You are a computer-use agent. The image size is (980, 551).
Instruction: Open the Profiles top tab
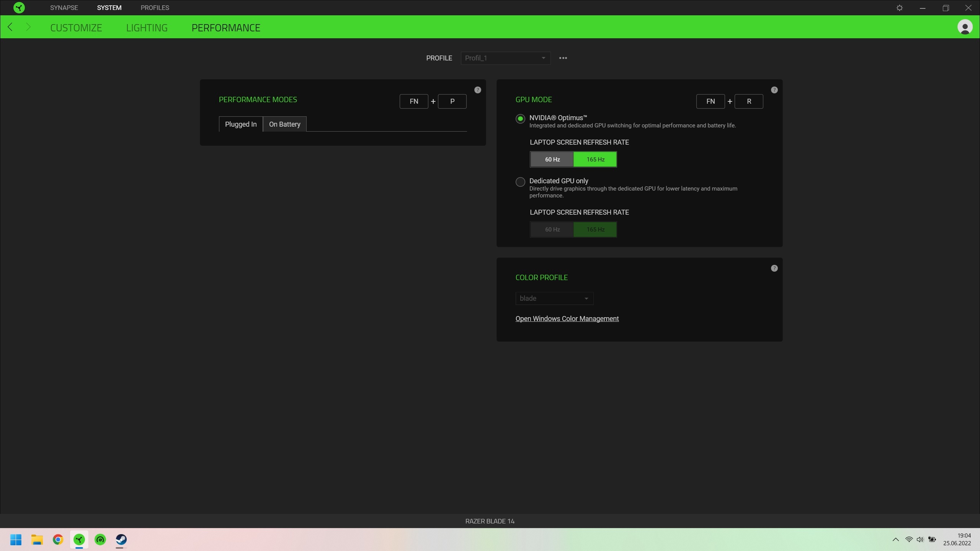[x=155, y=8]
